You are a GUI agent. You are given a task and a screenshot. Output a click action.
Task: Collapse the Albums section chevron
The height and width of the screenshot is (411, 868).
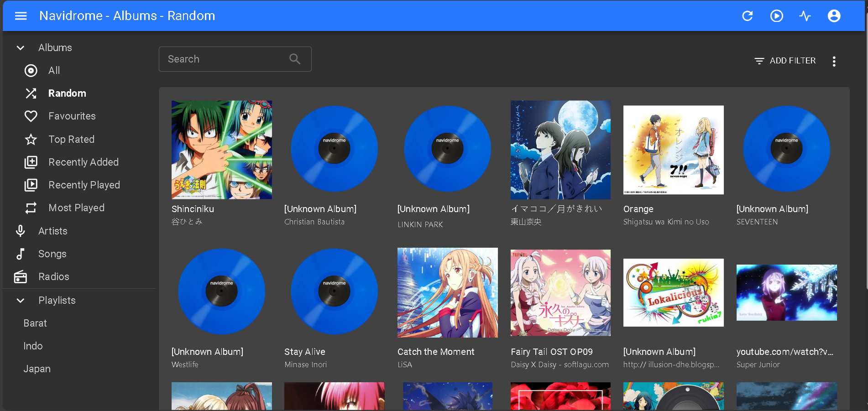21,48
